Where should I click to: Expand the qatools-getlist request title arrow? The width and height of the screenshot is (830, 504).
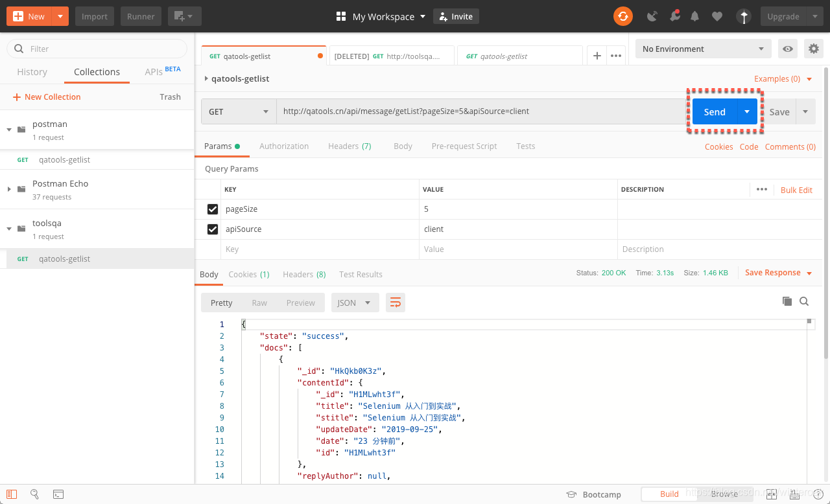[206, 78]
